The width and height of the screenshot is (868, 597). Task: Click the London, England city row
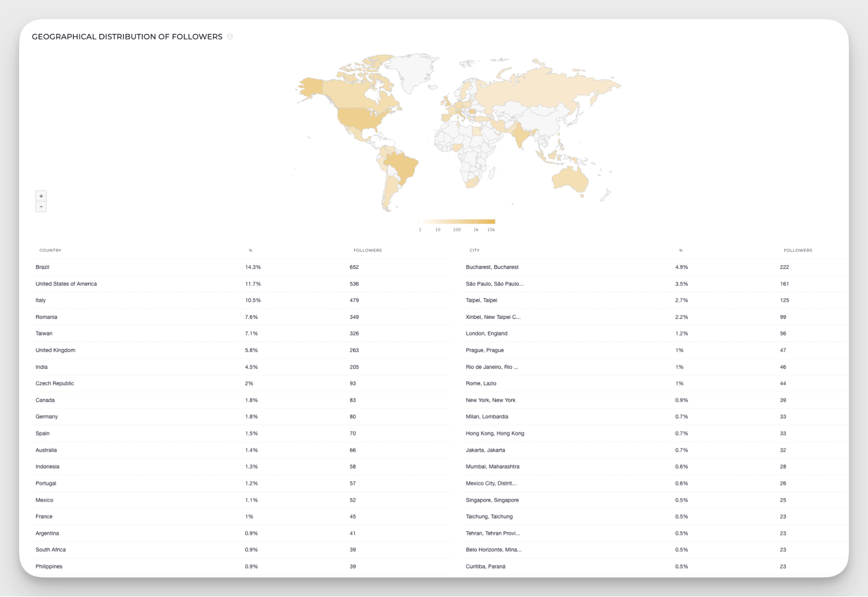click(486, 334)
